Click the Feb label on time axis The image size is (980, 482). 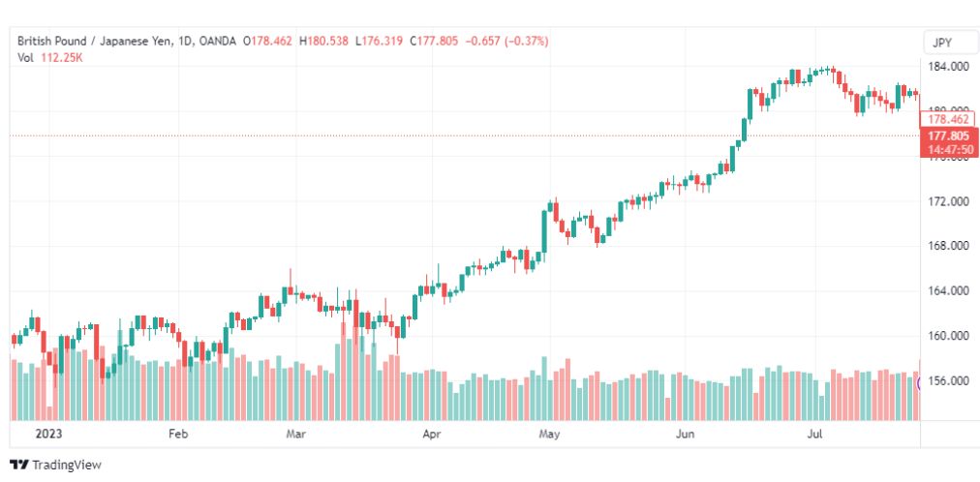pos(179,434)
